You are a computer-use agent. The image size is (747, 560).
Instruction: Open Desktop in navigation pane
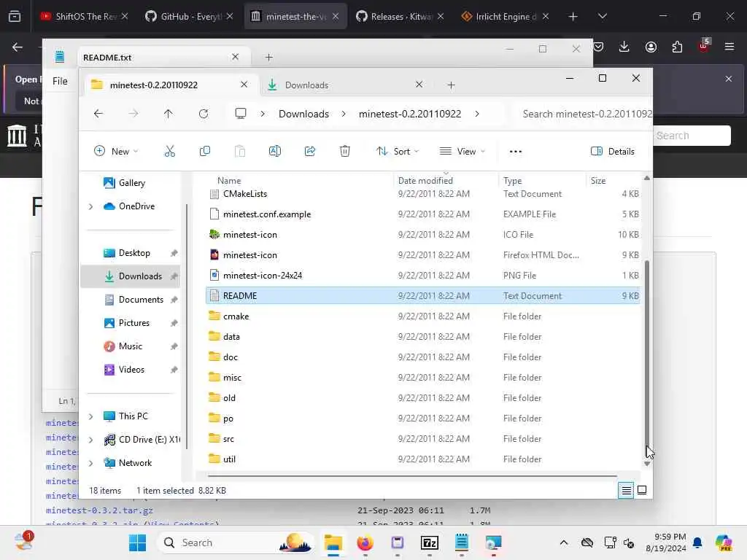click(x=134, y=253)
